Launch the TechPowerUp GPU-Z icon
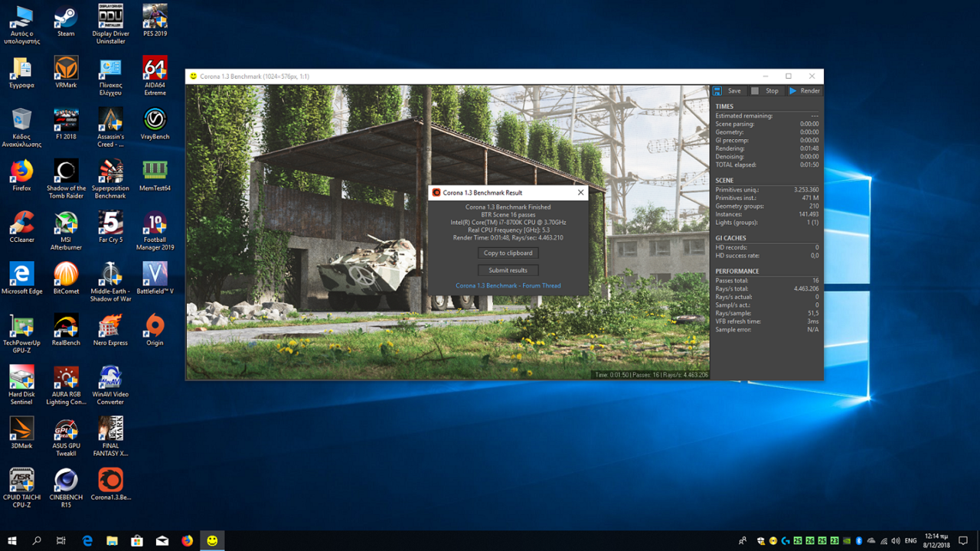Screen dimensions: 980x551 21,333
